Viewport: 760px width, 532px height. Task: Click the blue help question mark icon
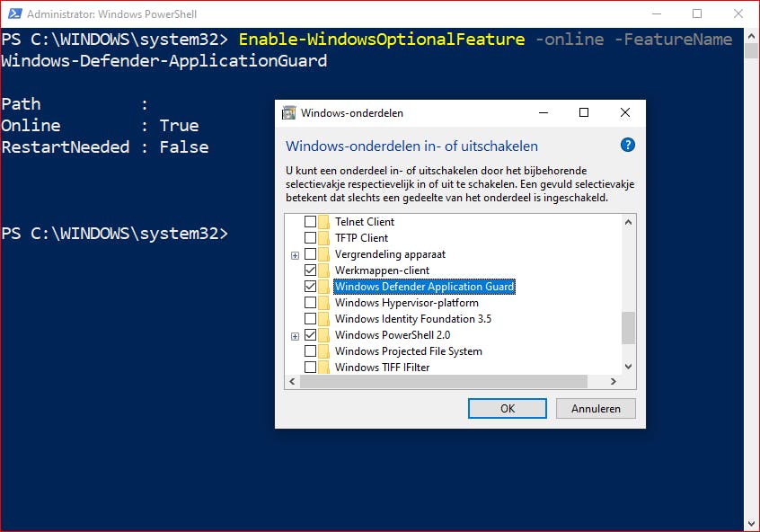click(628, 145)
